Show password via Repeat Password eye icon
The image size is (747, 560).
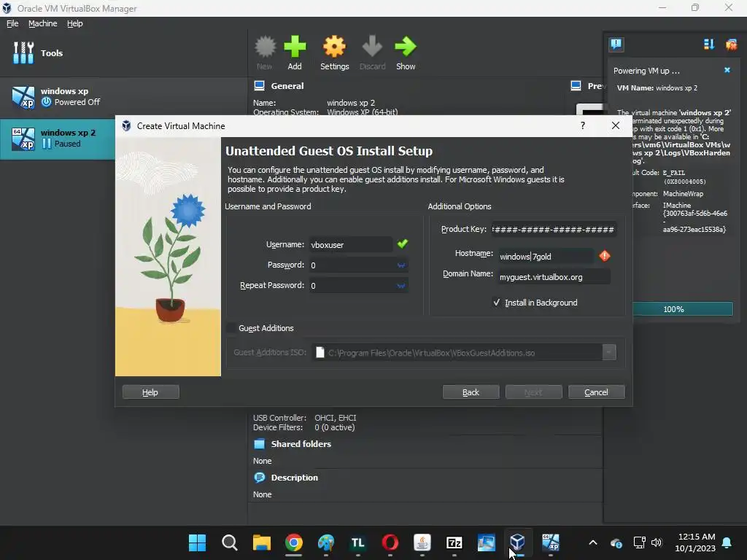pos(401,286)
